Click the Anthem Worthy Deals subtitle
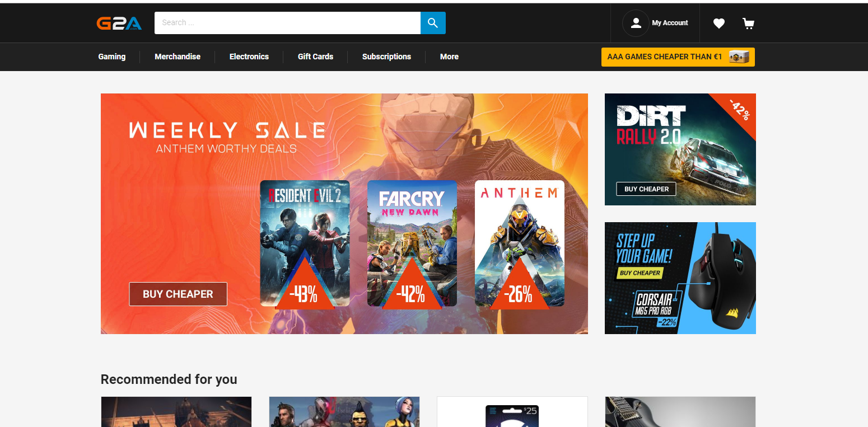 (x=226, y=149)
